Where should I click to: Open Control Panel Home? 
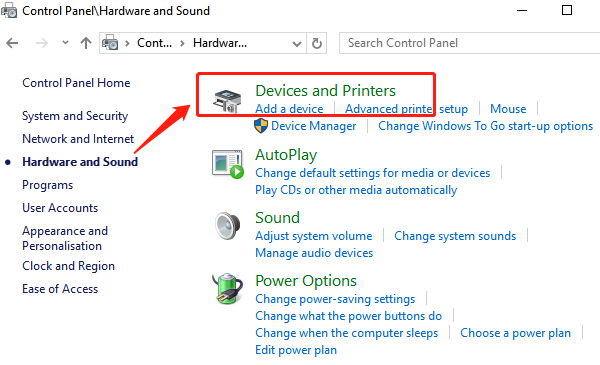tap(76, 83)
